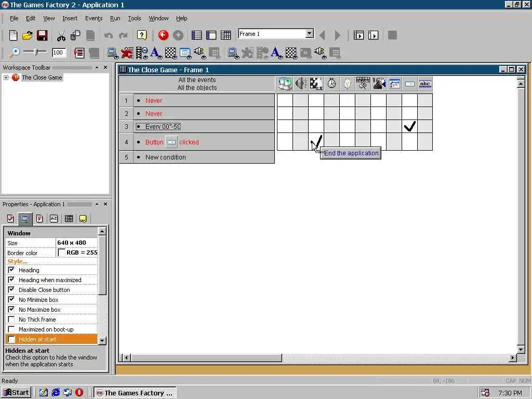532x399 pixels.
Task: Click the zoom slider handle
Action: [36, 52]
